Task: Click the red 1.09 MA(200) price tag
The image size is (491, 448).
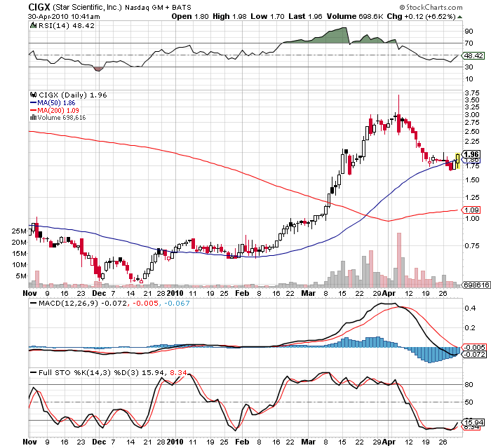Action: (x=471, y=210)
